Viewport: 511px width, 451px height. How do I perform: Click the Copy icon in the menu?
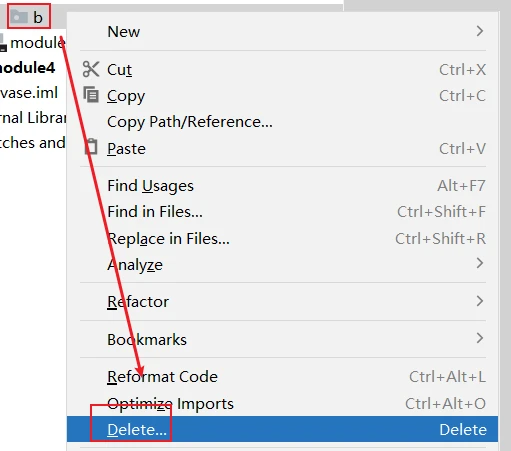point(91,94)
